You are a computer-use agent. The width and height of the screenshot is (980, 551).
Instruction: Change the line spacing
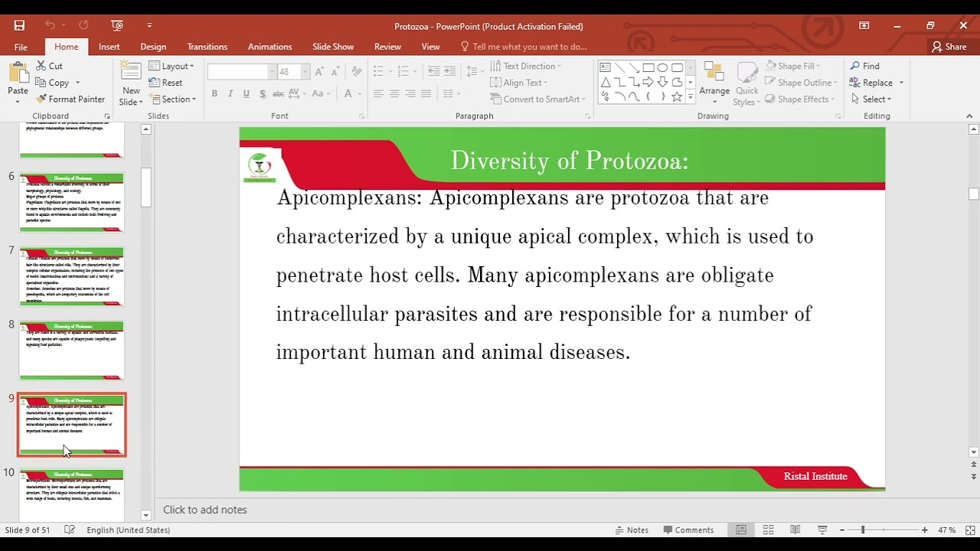coord(474,71)
